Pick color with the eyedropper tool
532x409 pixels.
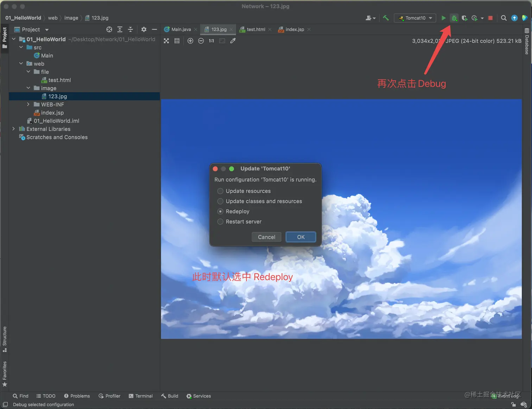(233, 41)
